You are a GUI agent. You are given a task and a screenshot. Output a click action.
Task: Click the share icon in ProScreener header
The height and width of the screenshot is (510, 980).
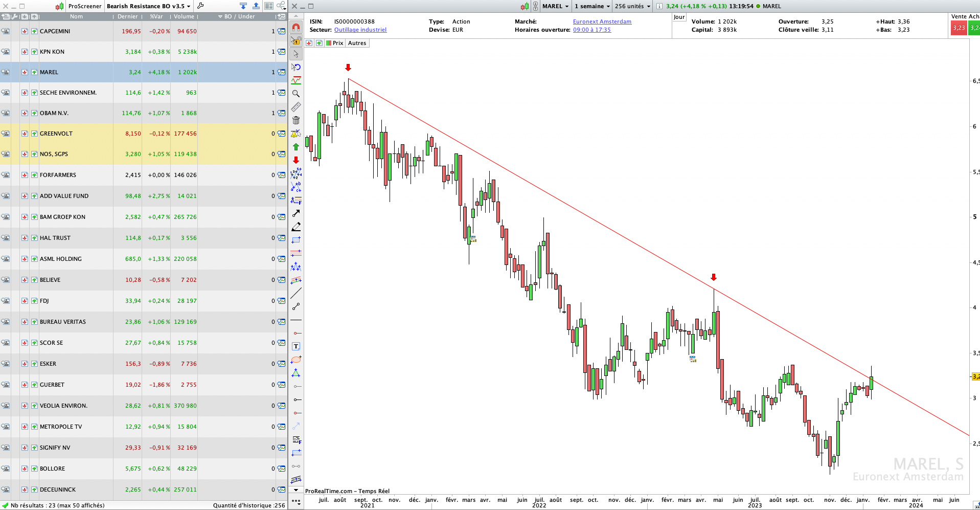[281, 6]
